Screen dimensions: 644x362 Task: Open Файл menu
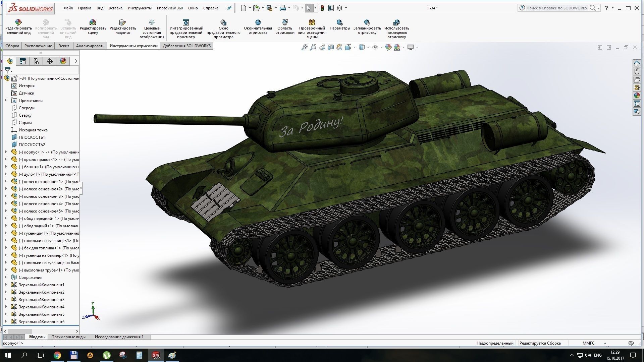coord(68,8)
